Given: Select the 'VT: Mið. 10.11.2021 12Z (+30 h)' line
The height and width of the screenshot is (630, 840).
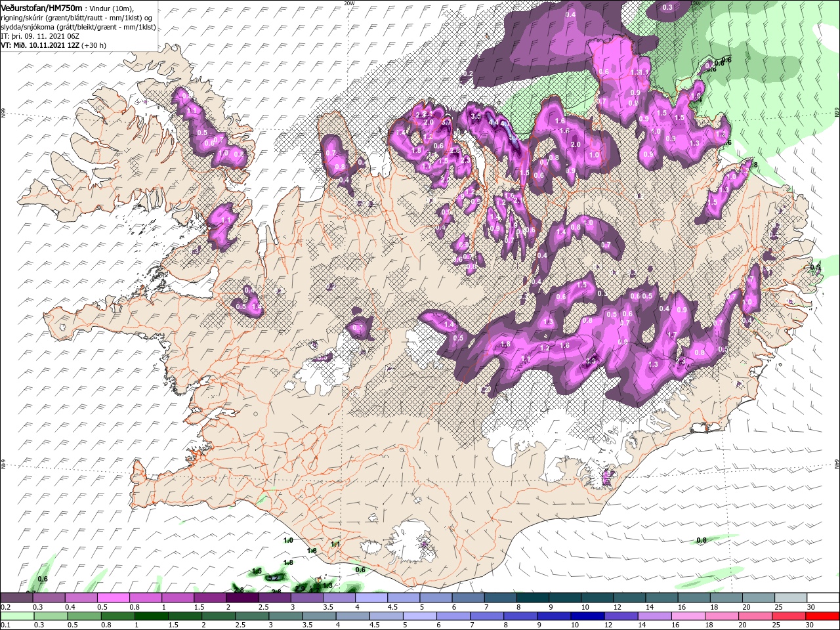Looking at the screenshot, I should tap(53, 45).
